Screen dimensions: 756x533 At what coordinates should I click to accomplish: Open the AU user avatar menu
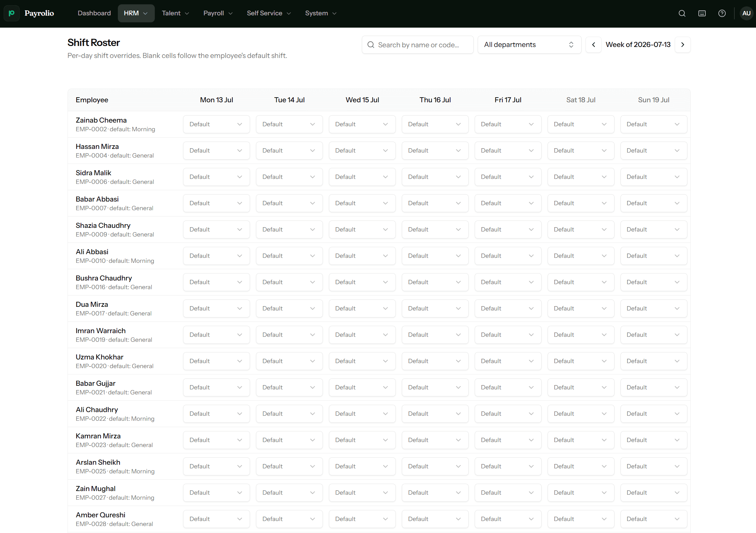[x=746, y=13]
